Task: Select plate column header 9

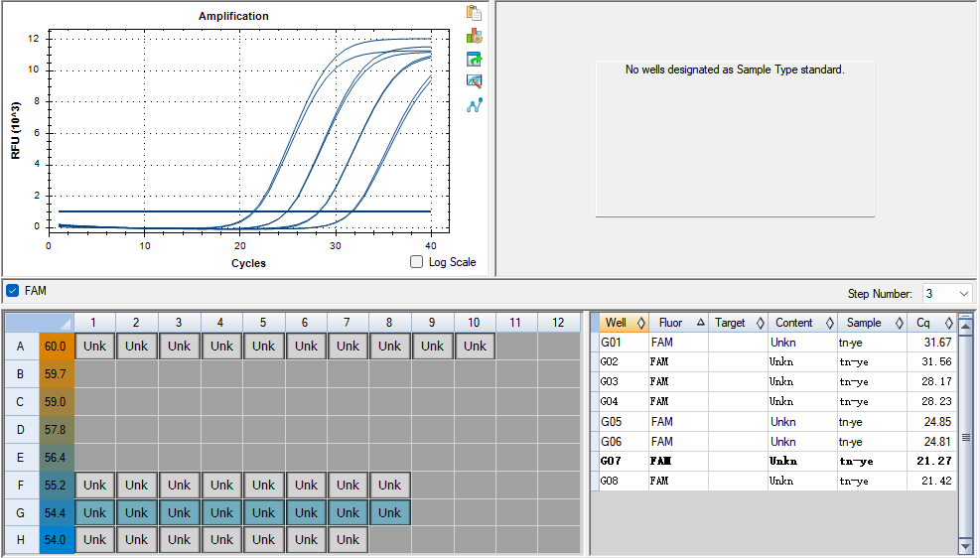Action: point(432,323)
